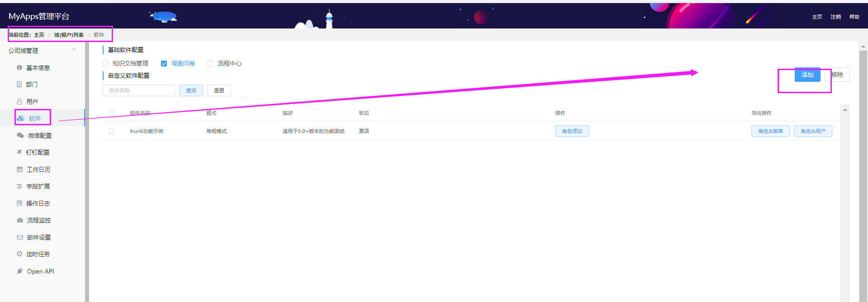Open 邮件设置 in the sidebar
The width and height of the screenshot is (868, 302).
click(39, 237)
